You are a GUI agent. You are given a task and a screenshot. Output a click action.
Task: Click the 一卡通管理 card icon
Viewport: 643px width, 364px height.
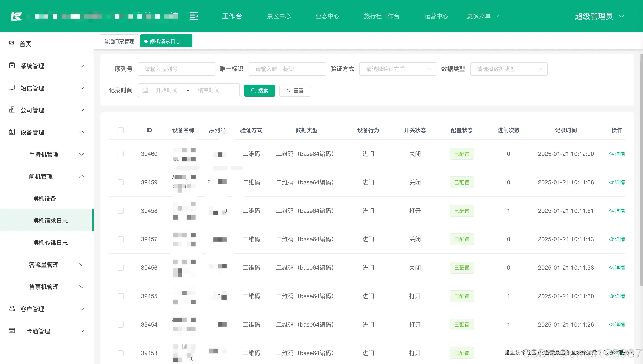12,330
